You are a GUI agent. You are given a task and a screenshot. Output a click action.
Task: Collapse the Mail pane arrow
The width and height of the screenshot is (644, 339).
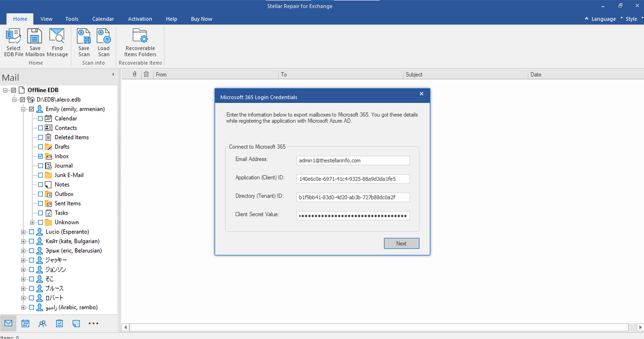(x=113, y=75)
